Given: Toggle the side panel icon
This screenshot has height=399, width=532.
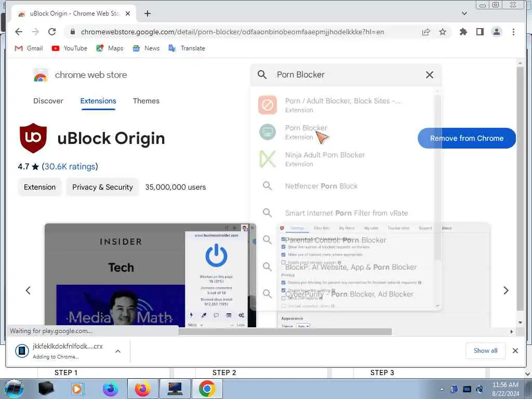Looking at the screenshot, I should tap(480, 32).
